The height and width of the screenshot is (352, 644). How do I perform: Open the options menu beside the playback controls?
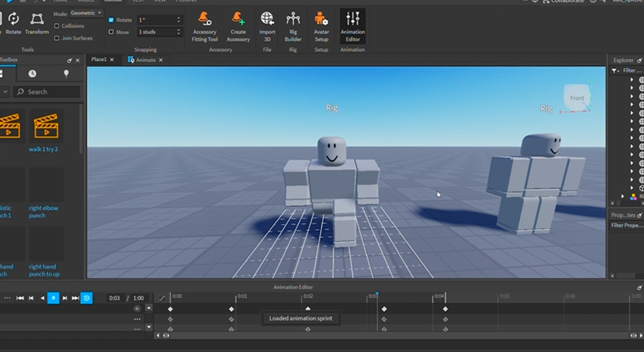pos(7,298)
